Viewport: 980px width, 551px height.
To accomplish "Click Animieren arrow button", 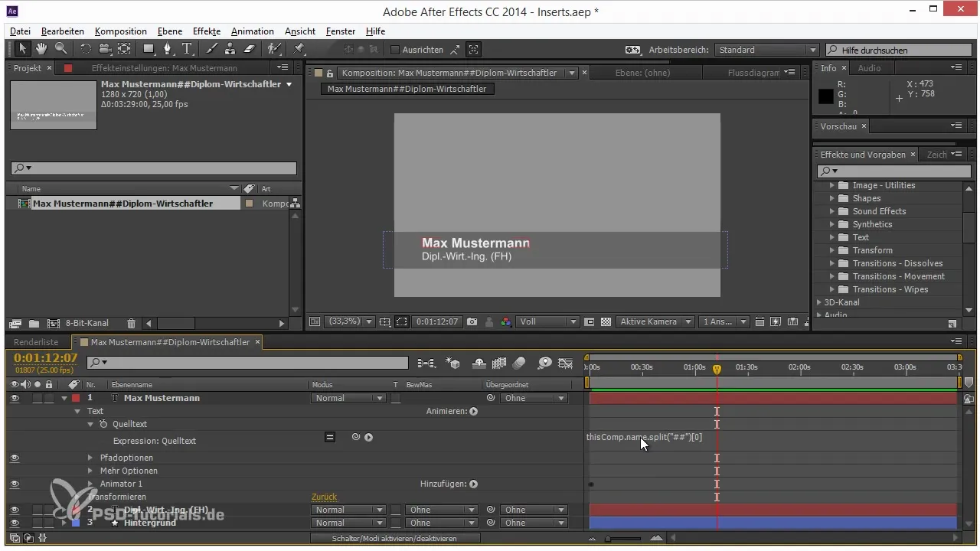I will [x=473, y=411].
